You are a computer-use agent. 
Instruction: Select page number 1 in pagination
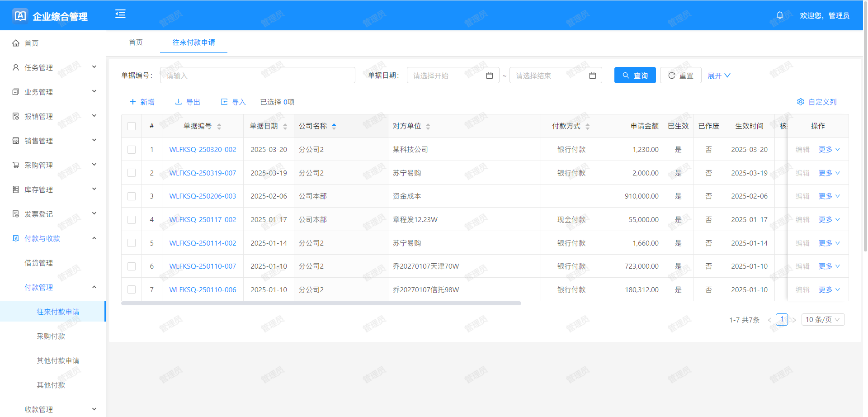(782, 319)
